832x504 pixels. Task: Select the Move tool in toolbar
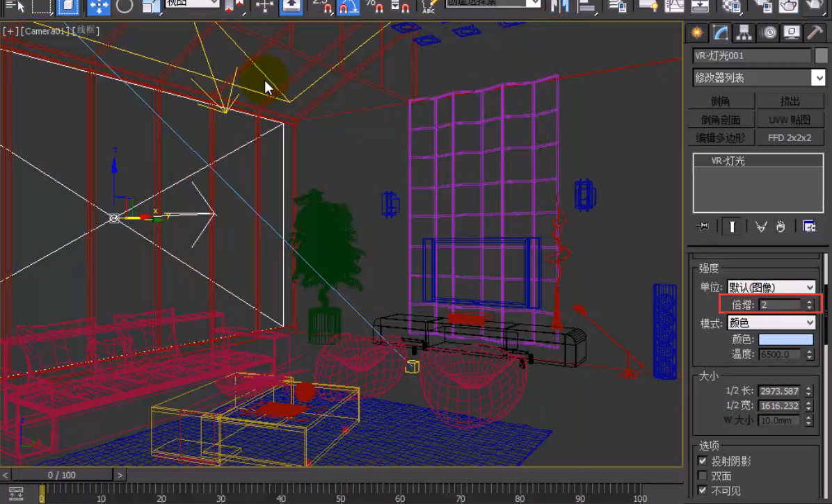point(99,7)
